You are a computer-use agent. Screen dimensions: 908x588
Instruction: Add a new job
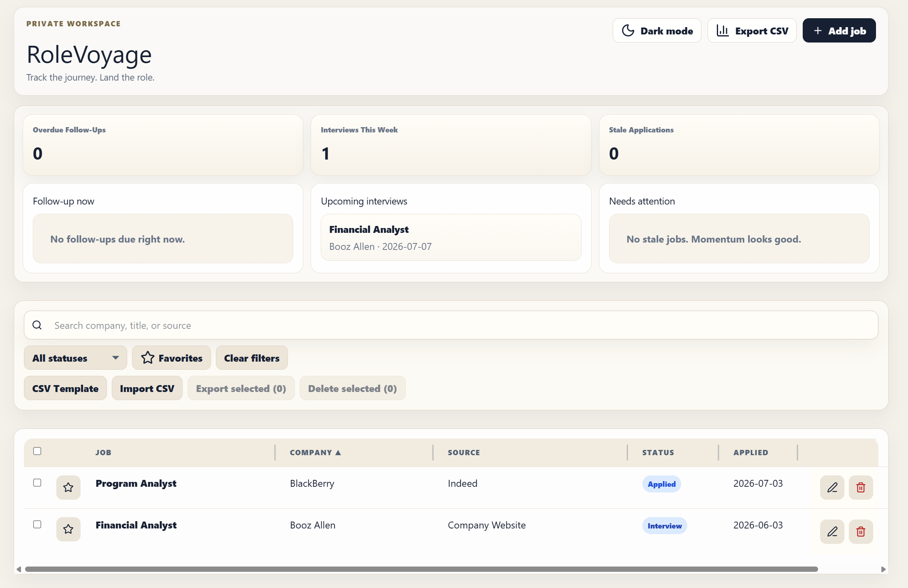click(x=839, y=30)
